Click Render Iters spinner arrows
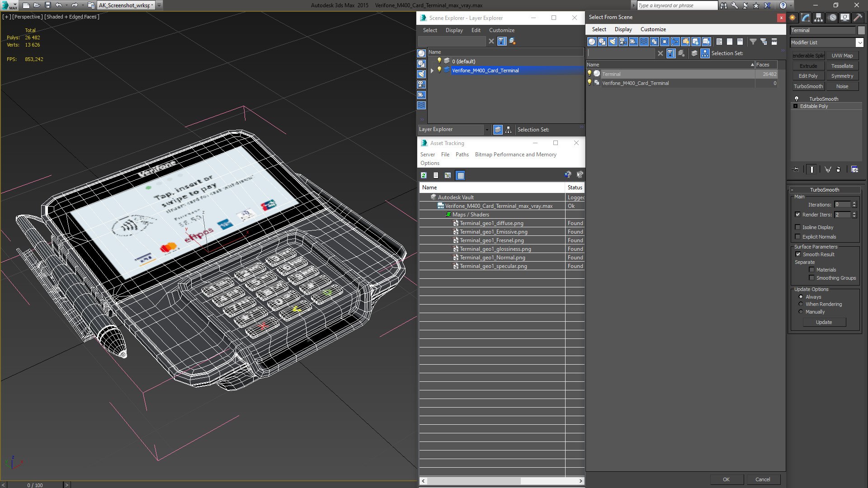 pos(854,215)
